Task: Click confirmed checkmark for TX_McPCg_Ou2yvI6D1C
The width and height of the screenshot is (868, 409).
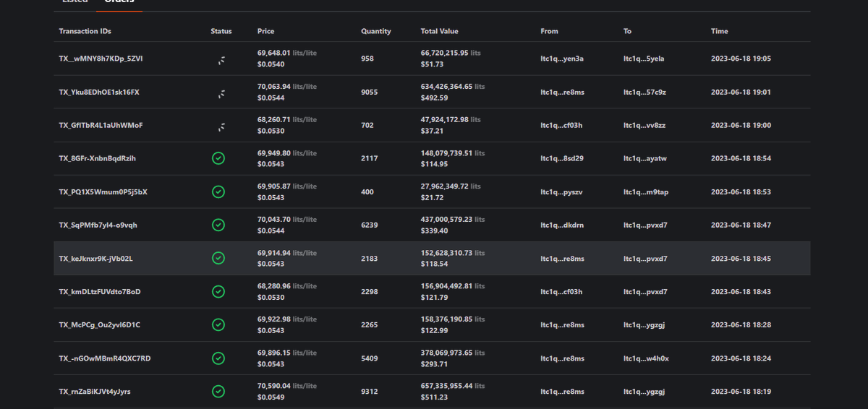Action: pyautogui.click(x=218, y=324)
